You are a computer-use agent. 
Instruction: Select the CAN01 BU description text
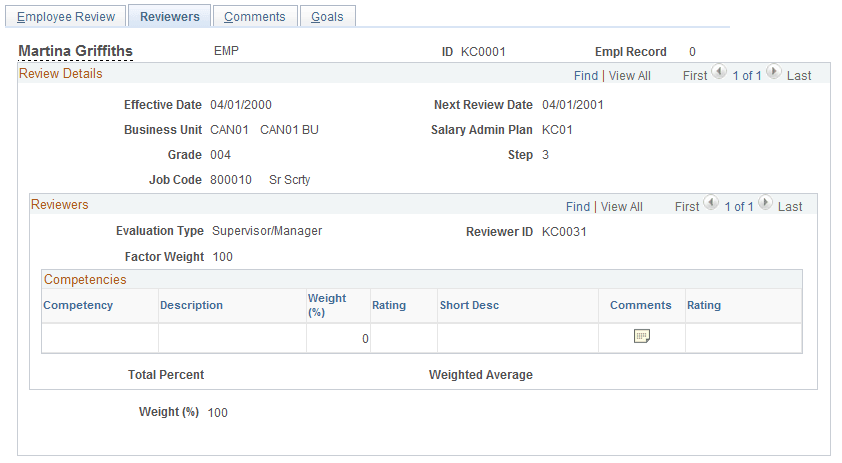289,130
